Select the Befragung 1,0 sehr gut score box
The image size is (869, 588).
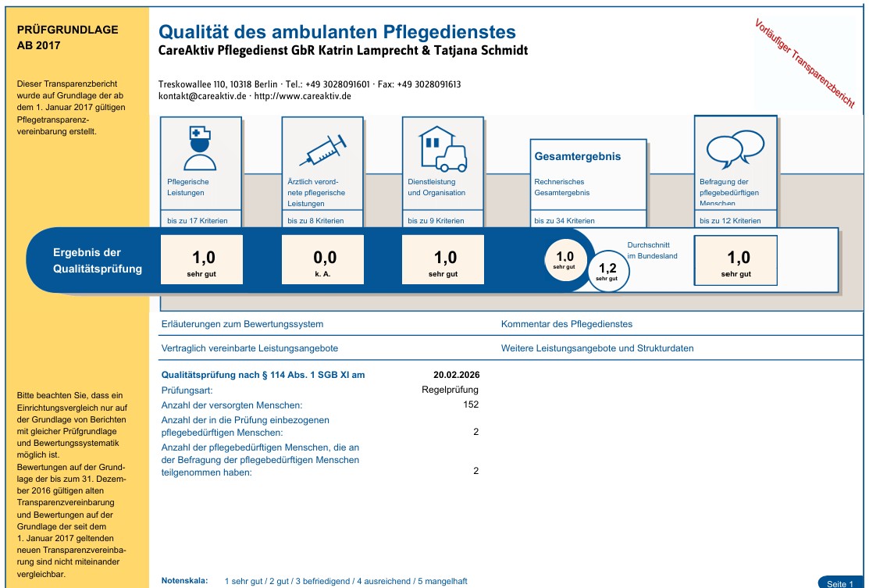tap(735, 260)
